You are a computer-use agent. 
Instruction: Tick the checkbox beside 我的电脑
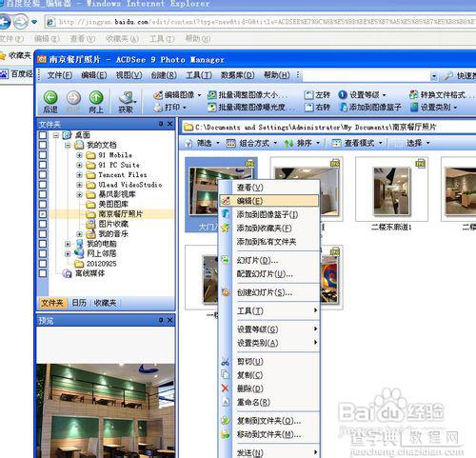click(43, 244)
